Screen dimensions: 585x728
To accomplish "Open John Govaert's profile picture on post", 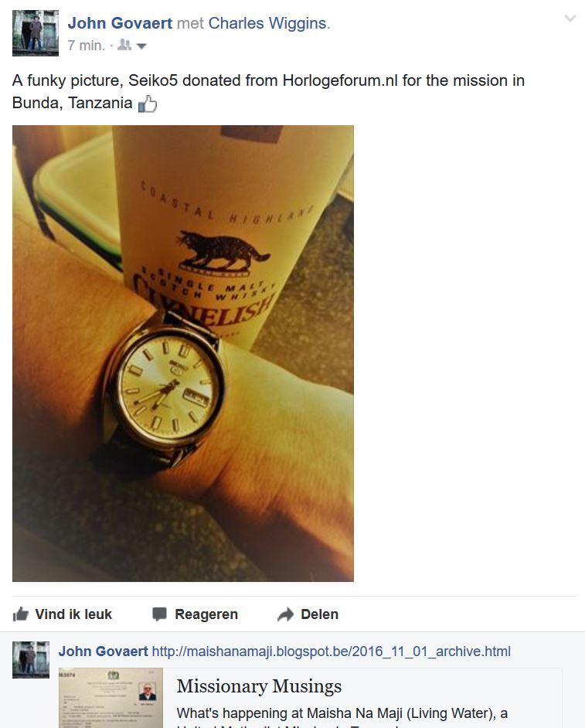I will click(x=36, y=33).
